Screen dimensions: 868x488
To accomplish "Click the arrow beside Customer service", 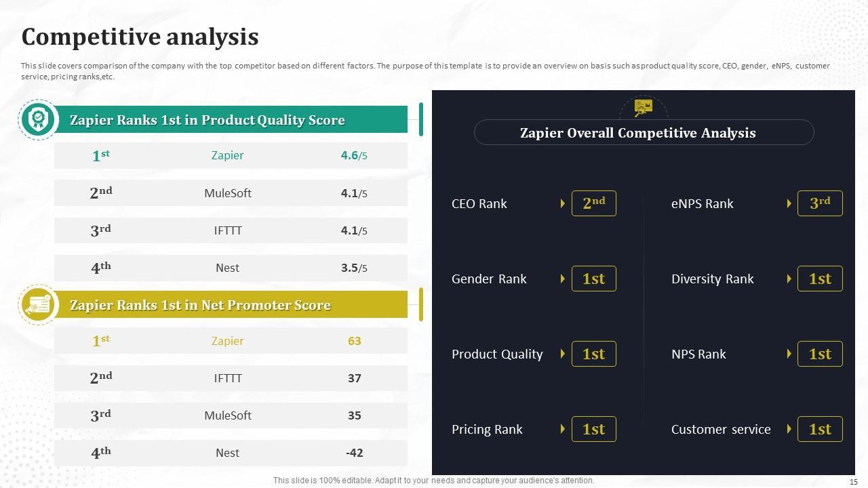I will (789, 429).
